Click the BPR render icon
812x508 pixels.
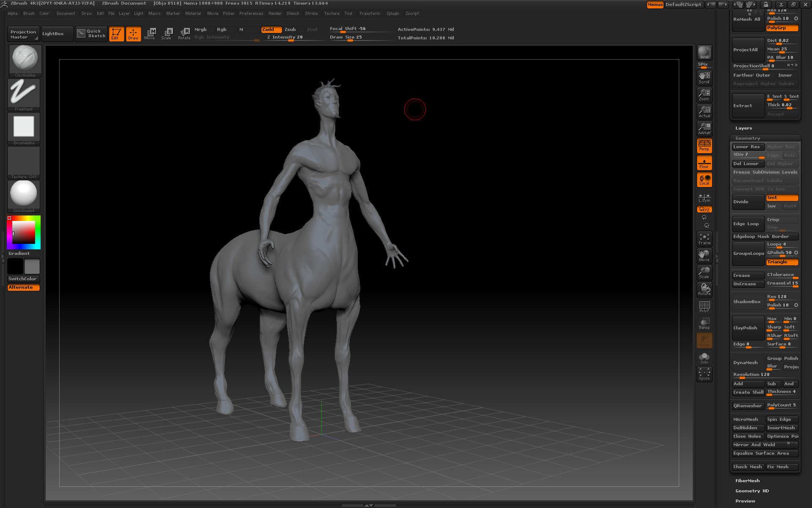coord(704,52)
